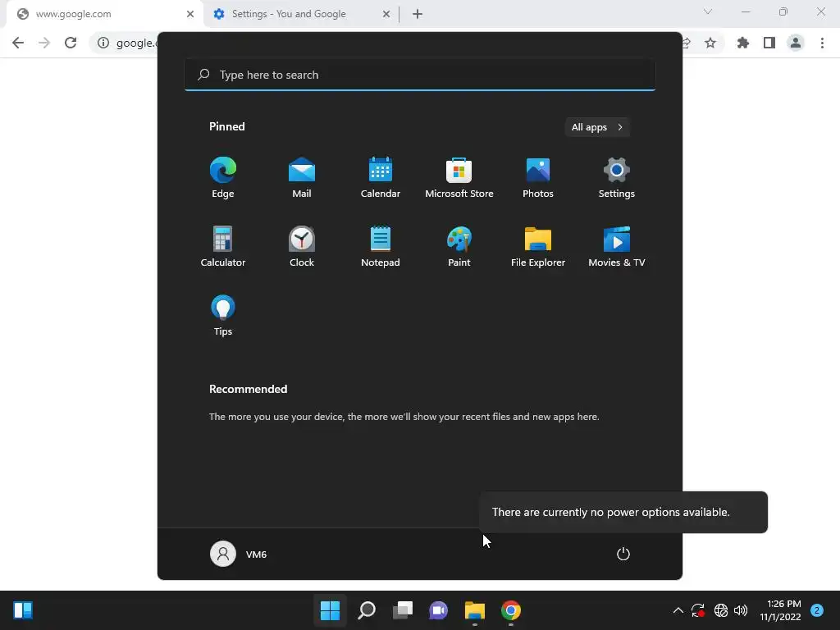View site information in Chrome address bar
This screenshot has height=630, width=840.
coord(103,43)
